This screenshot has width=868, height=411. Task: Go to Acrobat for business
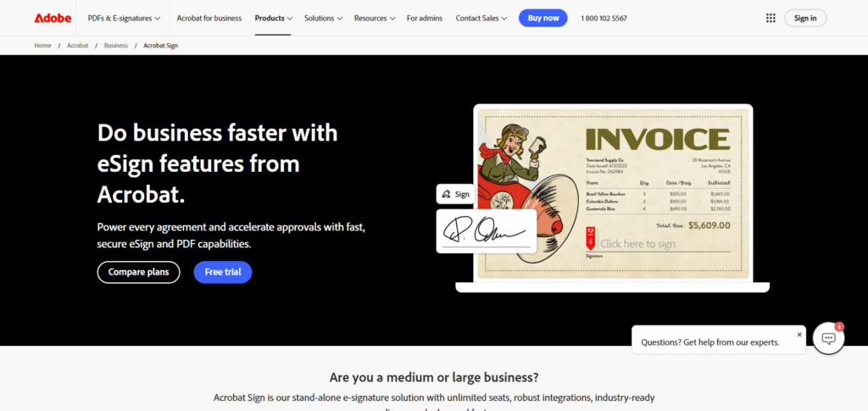tap(209, 19)
